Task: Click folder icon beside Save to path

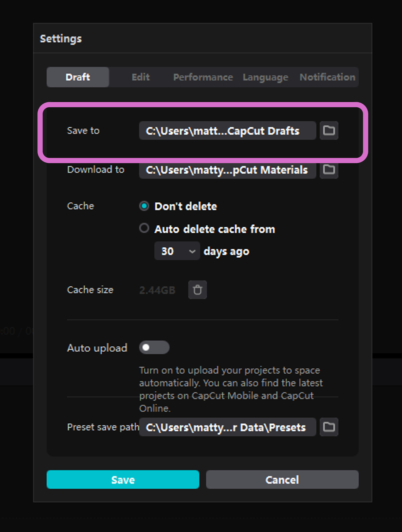Action: pos(329,130)
